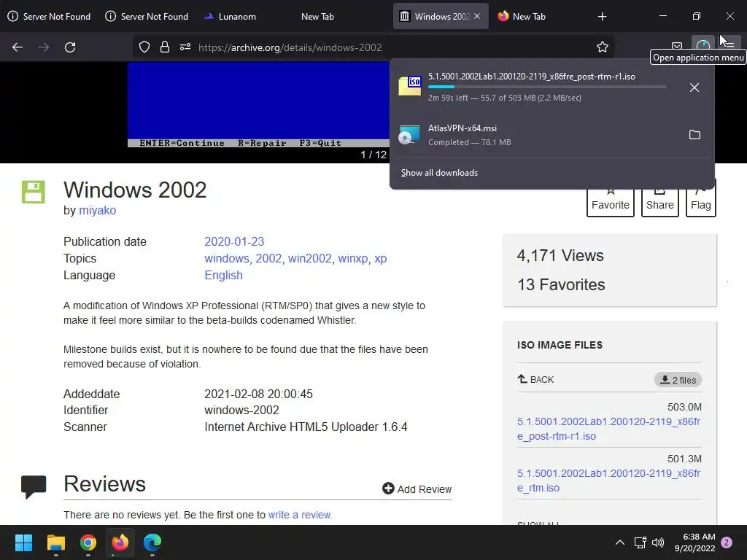Open clock and date in taskbar
This screenshot has width=747, height=560.
pyautogui.click(x=695, y=542)
